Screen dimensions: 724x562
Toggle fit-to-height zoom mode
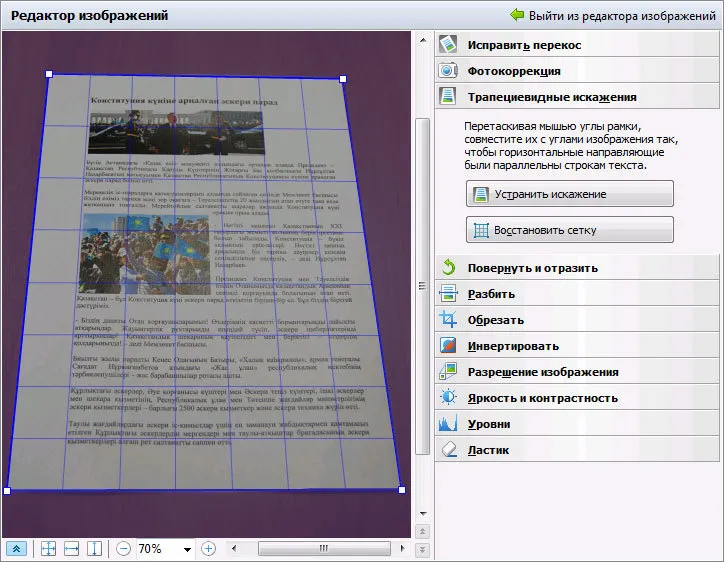tap(94, 549)
